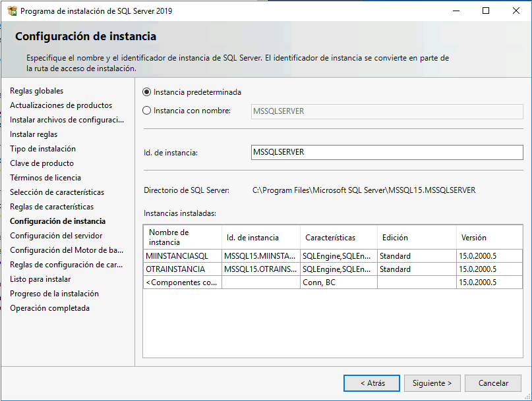Click Instalar reglas in the sidebar

click(34, 134)
